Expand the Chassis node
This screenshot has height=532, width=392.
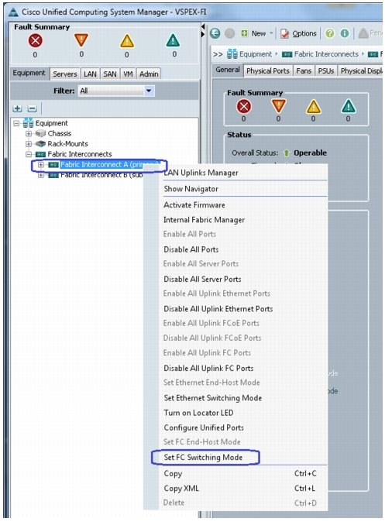29,133
